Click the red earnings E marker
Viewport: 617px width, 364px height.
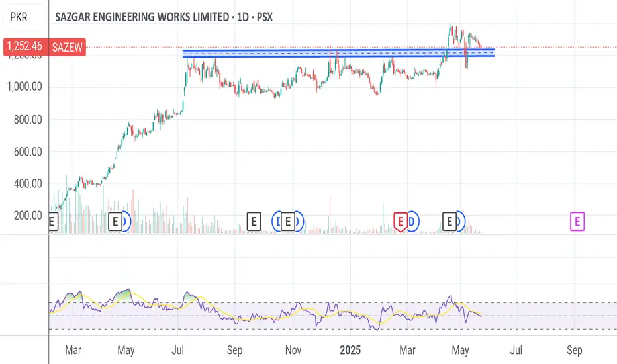[401, 222]
